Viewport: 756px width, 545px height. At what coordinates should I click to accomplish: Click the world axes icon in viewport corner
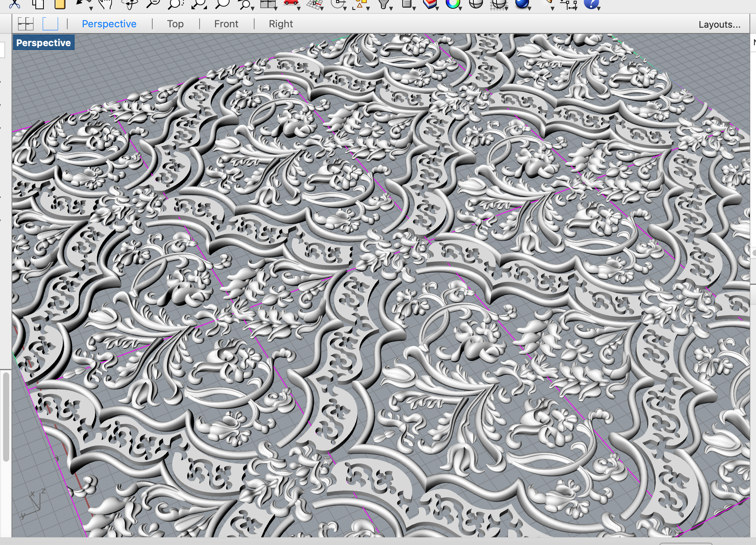pyautogui.click(x=32, y=503)
